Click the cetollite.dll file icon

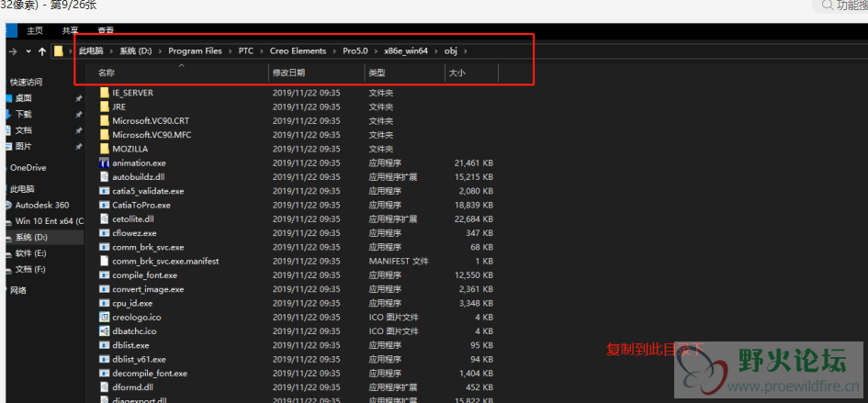[x=105, y=218]
